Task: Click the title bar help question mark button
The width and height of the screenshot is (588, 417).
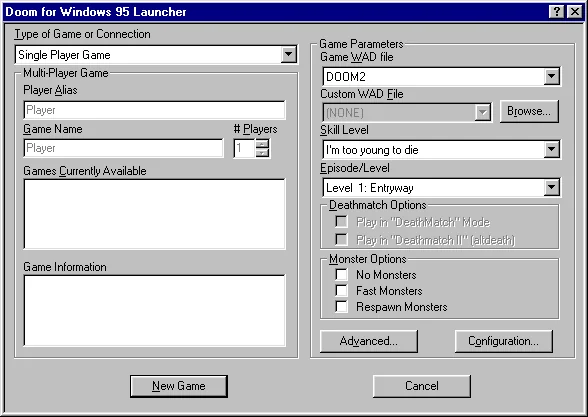Action: pyautogui.click(x=557, y=12)
